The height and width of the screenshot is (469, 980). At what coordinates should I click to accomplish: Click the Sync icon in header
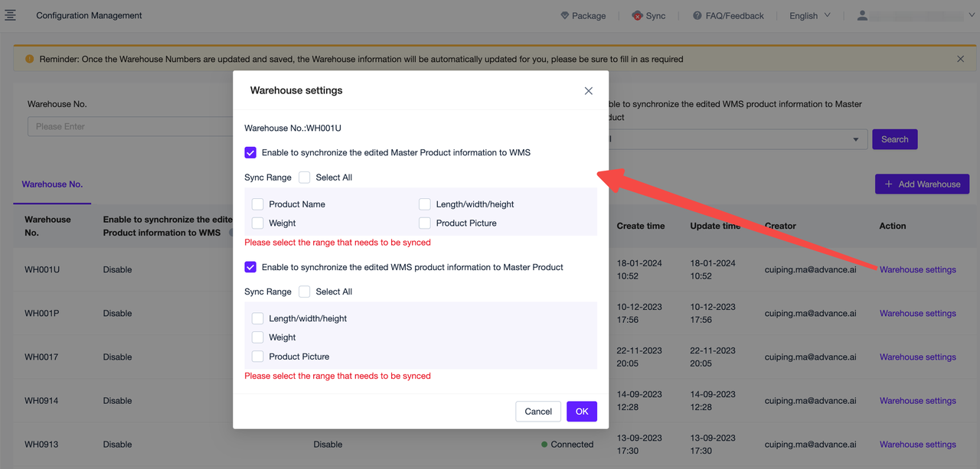(637, 15)
